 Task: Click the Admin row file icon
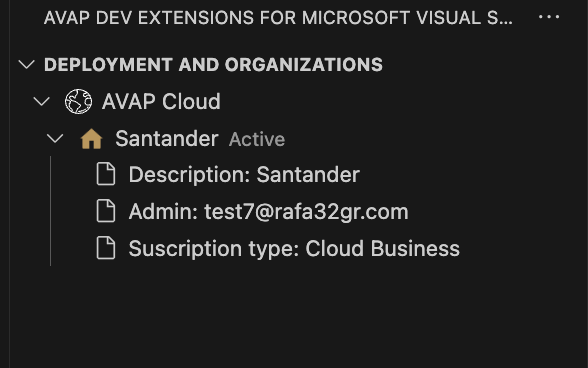click(106, 211)
